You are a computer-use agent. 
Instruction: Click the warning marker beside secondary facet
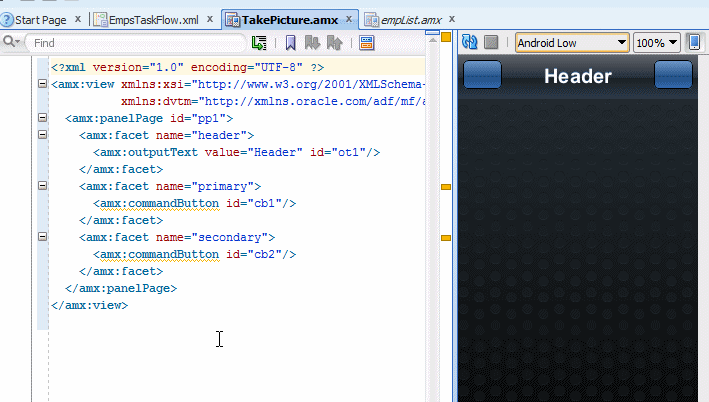[446, 238]
